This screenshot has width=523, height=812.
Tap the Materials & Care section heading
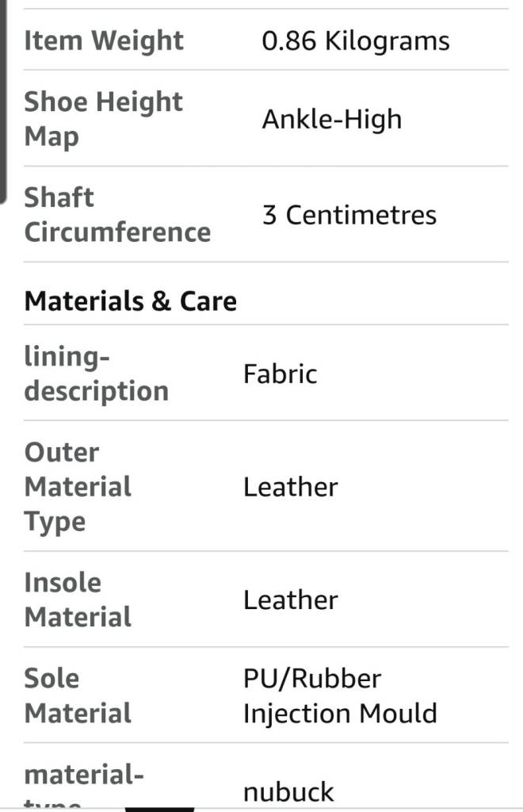point(131,301)
